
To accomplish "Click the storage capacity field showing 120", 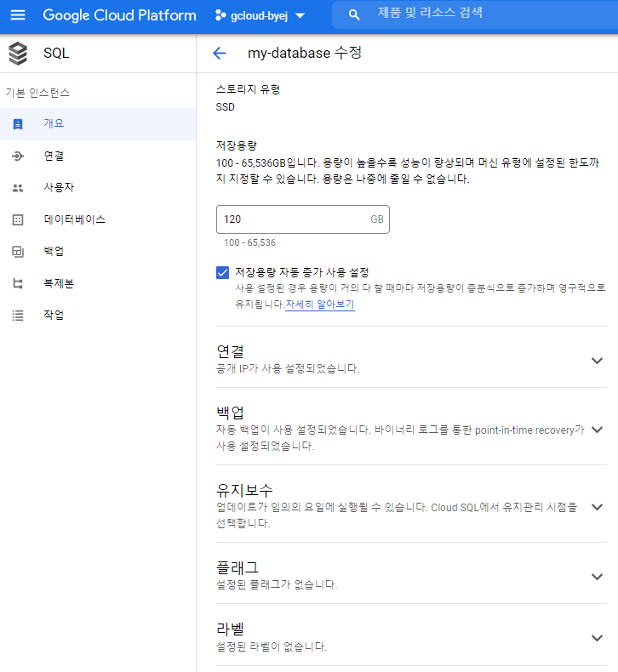I will click(303, 219).
